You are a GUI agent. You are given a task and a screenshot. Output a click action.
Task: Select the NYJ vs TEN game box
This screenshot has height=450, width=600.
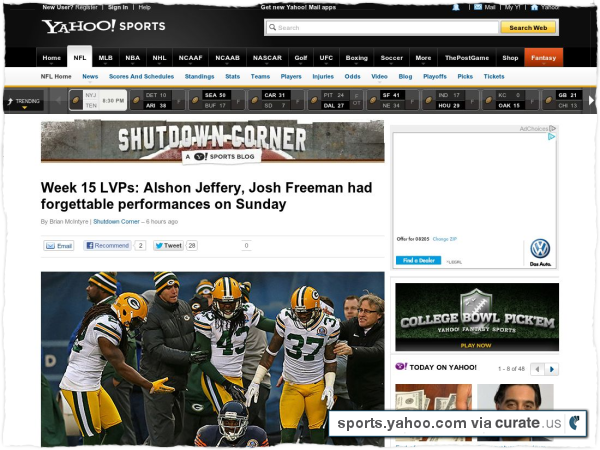point(98,100)
